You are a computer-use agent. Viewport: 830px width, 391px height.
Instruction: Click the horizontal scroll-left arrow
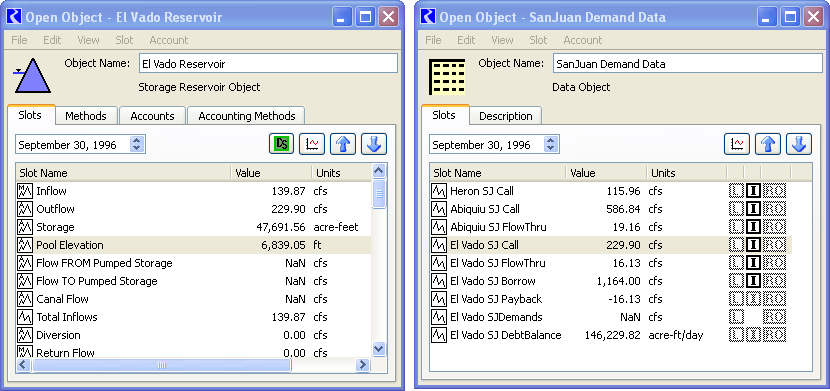tap(24, 365)
